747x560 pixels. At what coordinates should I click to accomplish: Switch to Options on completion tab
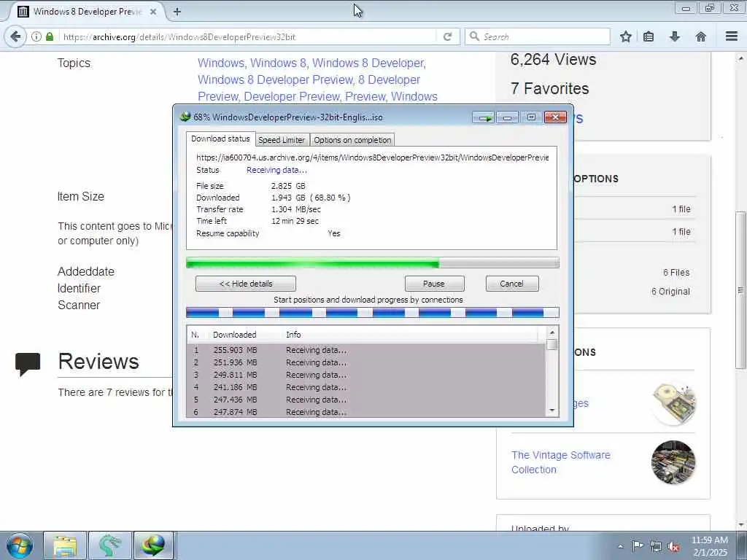tap(352, 140)
